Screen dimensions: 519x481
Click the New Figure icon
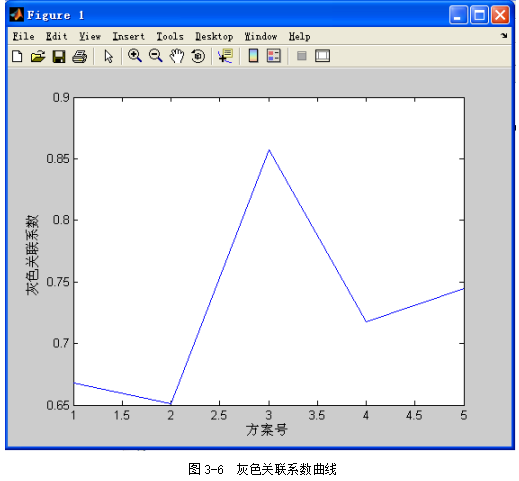pyautogui.click(x=17, y=56)
